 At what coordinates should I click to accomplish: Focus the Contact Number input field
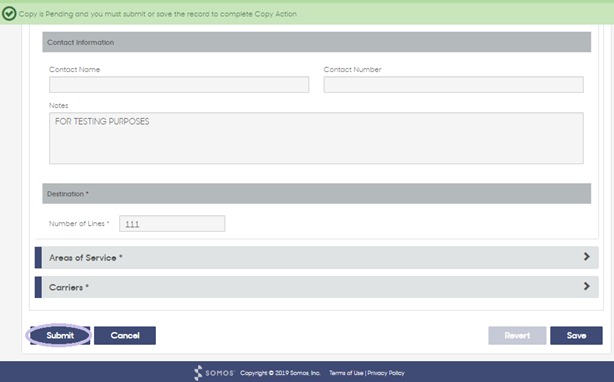click(453, 85)
